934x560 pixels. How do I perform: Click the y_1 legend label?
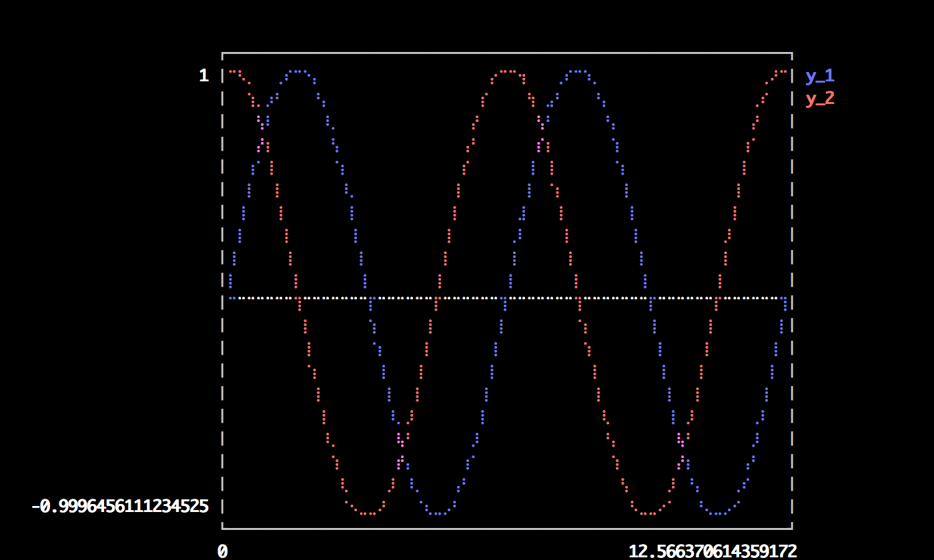(819, 76)
